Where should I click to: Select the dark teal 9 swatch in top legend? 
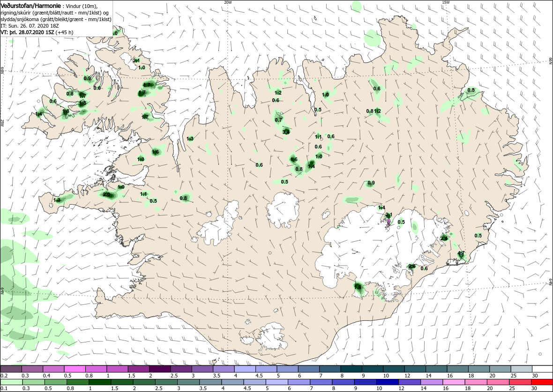coord(373,369)
